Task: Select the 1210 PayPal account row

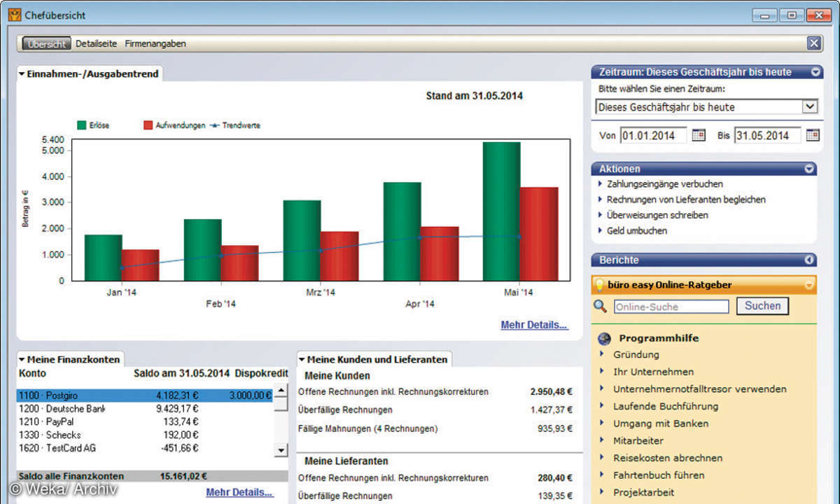Action: coord(144,421)
